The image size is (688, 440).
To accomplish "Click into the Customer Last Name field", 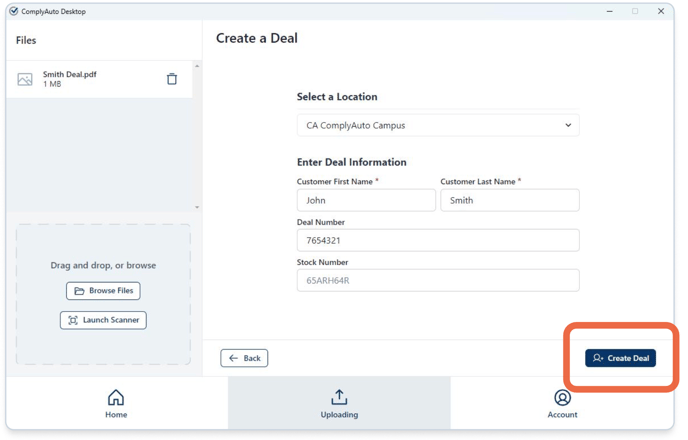I will [x=509, y=200].
